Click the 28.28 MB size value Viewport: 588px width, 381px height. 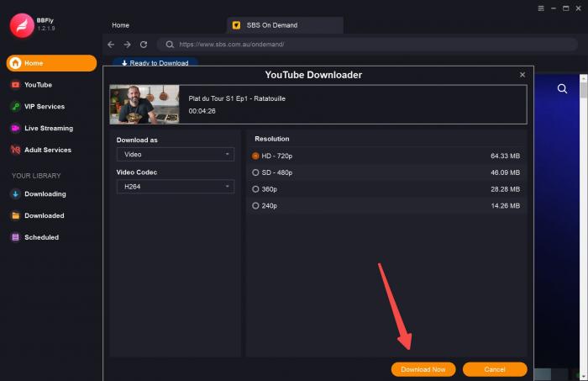(505, 189)
